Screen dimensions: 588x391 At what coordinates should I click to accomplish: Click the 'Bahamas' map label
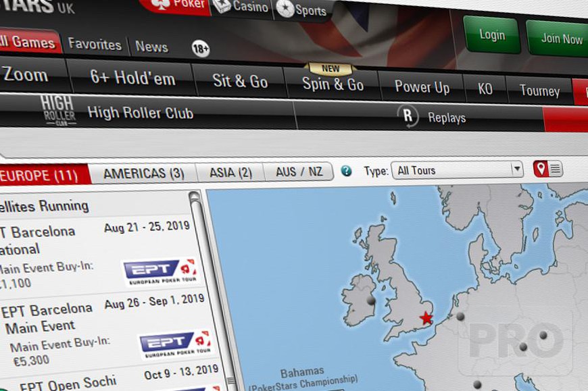tap(302, 373)
